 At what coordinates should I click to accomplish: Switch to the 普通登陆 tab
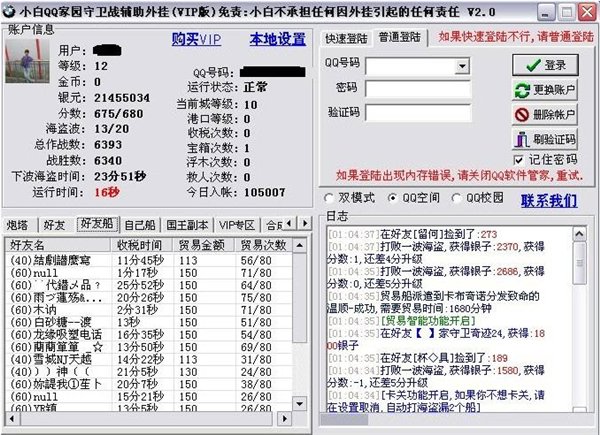coord(400,37)
